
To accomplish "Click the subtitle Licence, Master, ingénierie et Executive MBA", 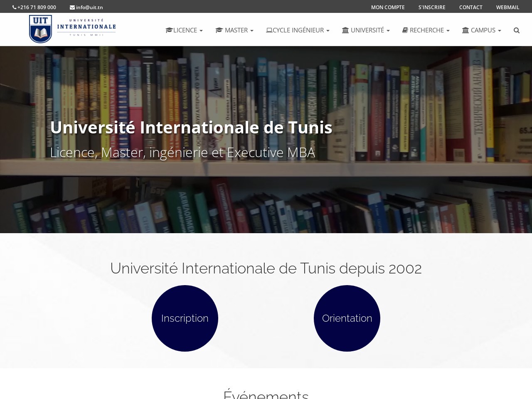I will tap(182, 153).
